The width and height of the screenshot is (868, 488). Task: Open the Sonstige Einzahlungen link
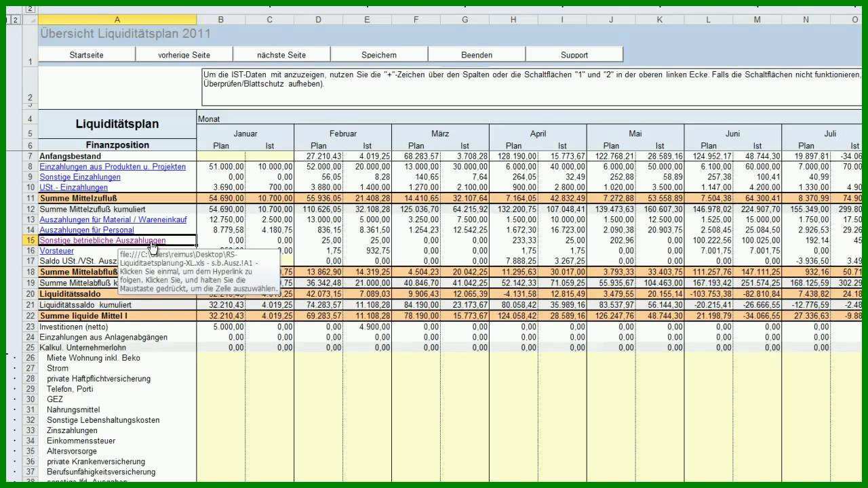pos(80,177)
